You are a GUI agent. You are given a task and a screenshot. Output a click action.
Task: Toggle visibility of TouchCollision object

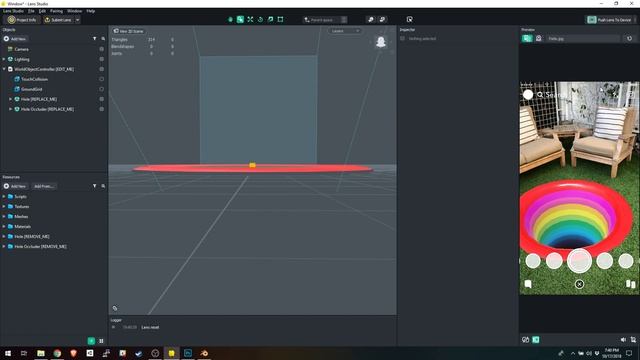pos(102,79)
